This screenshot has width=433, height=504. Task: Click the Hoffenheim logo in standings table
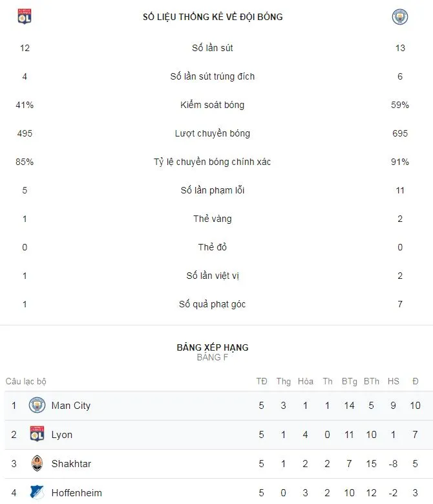click(x=37, y=493)
